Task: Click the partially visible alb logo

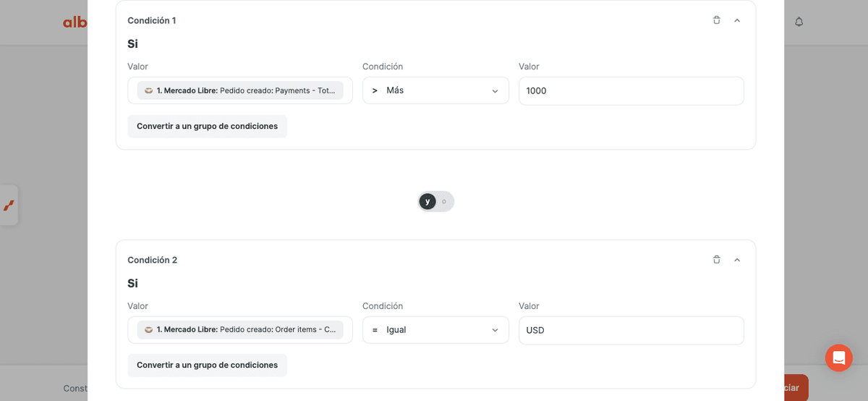Action: tap(75, 22)
